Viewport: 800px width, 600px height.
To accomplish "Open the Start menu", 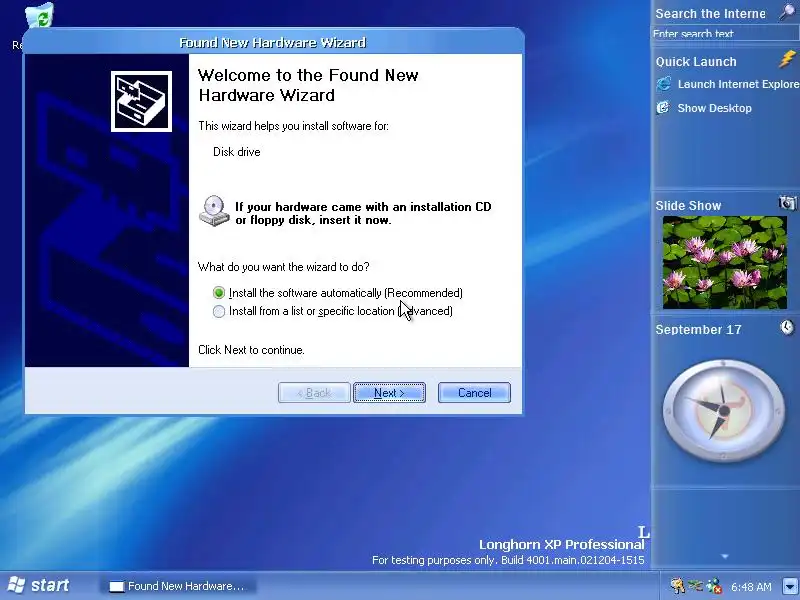I will click(40, 585).
